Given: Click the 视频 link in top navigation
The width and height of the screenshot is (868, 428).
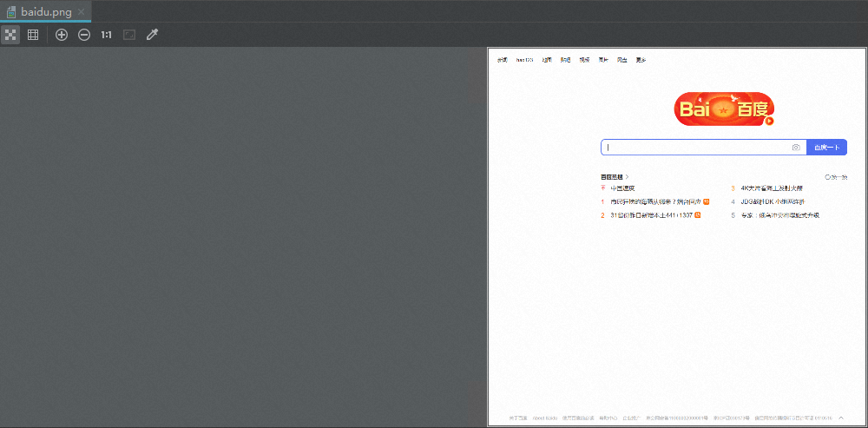Looking at the screenshot, I should click(584, 60).
